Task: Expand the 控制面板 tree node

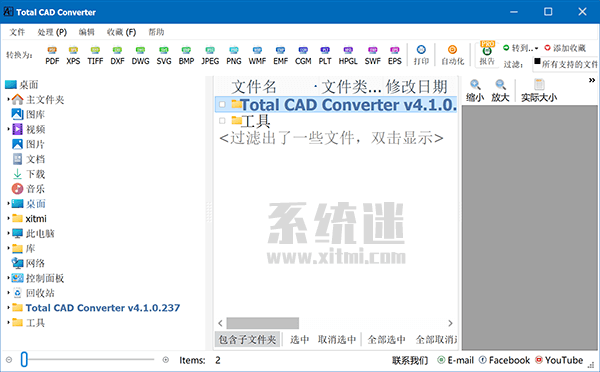Action: (x=8, y=278)
